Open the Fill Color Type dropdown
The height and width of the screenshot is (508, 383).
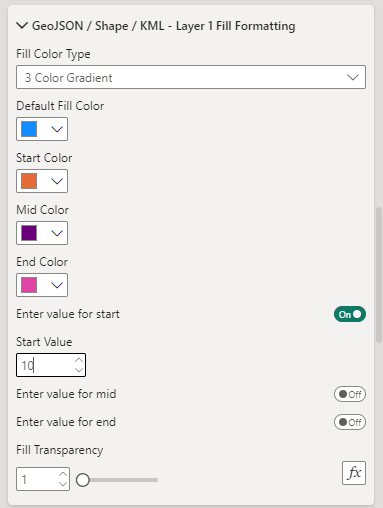(191, 77)
